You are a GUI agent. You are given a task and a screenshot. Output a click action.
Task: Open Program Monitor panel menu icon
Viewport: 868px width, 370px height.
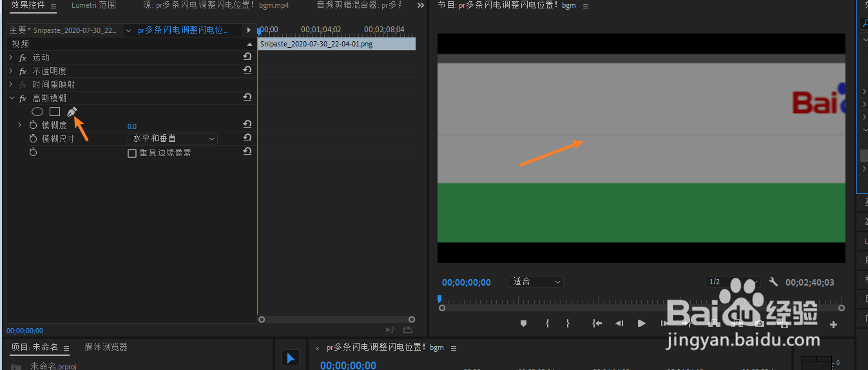585,6
